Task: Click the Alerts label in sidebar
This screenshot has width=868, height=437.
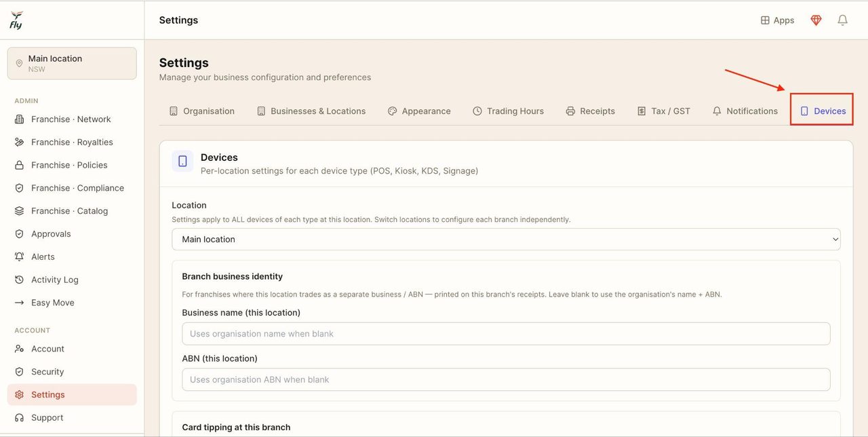Action: coord(43,256)
